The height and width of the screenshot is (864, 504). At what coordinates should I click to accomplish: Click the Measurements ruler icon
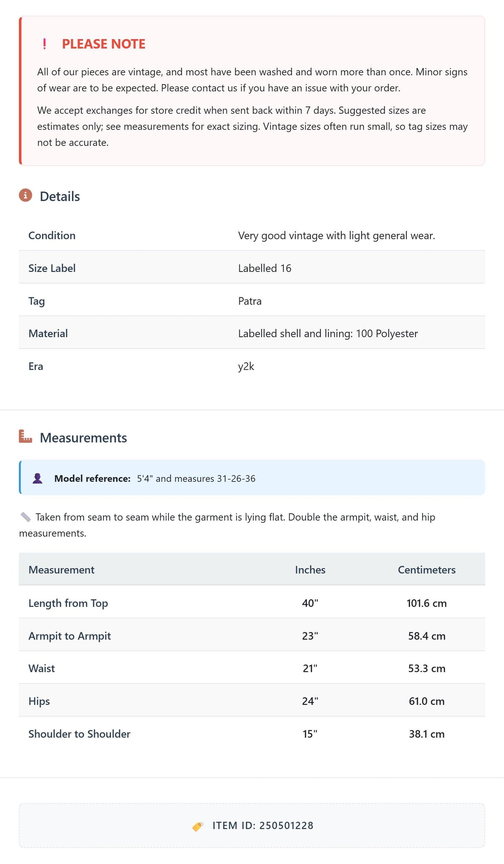click(x=25, y=437)
